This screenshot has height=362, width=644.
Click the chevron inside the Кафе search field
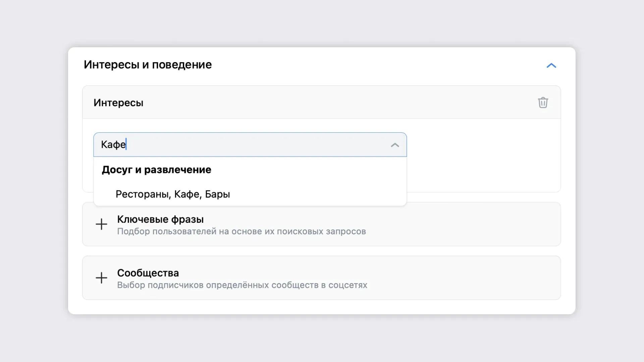395,145
